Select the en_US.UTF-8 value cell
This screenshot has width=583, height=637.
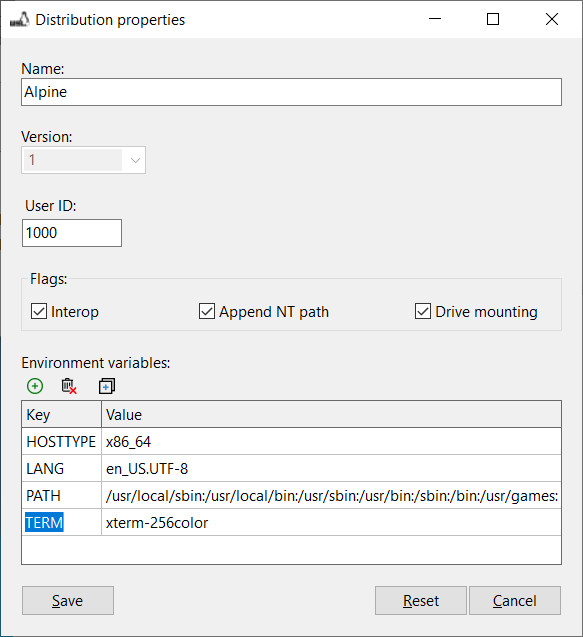(x=332, y=468)
